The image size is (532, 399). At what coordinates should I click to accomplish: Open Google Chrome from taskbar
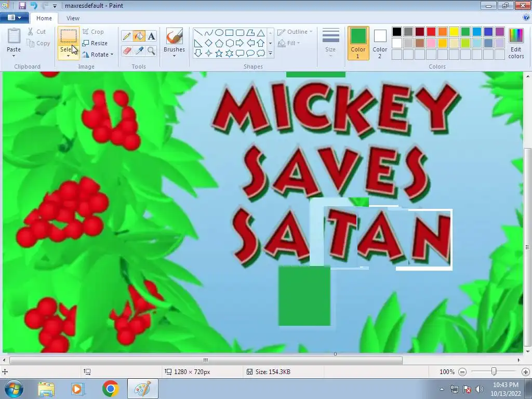click(110, 389)
